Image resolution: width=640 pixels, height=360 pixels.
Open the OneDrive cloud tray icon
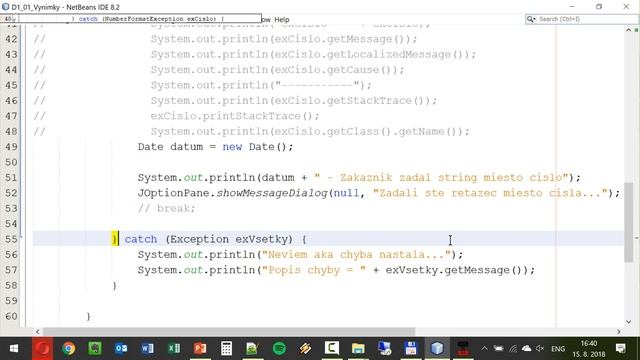[527, 349]
